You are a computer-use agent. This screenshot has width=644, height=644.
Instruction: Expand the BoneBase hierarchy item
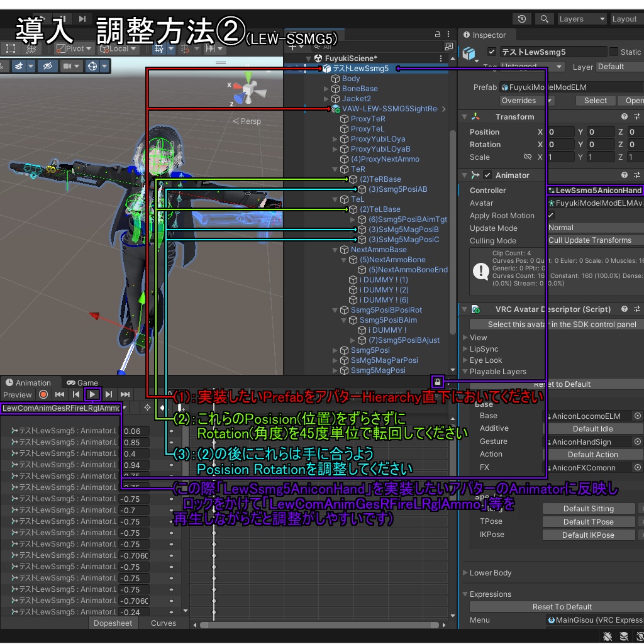pyautogui.click(x=326, y=88)
